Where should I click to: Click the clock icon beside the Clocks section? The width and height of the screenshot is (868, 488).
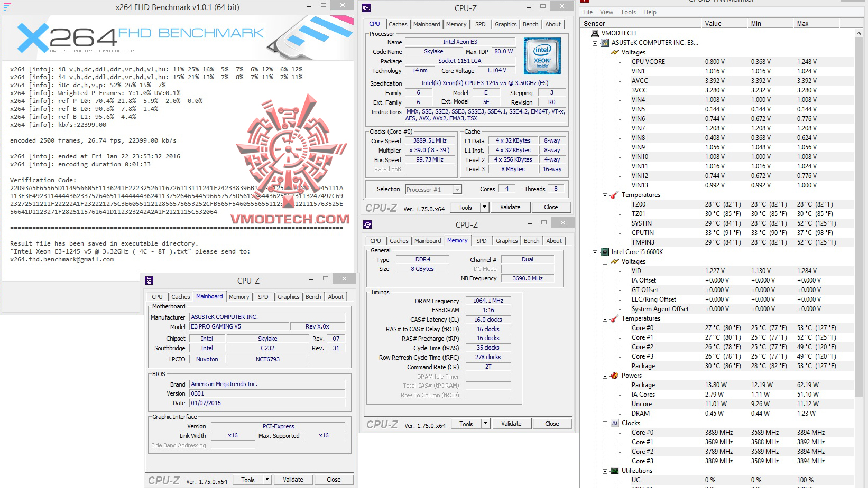(x=615, y=423)
